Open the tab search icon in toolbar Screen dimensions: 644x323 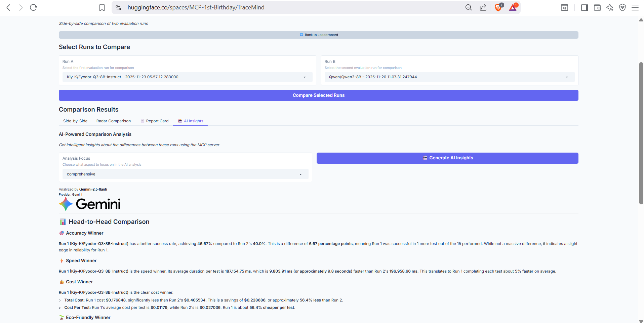565,7
